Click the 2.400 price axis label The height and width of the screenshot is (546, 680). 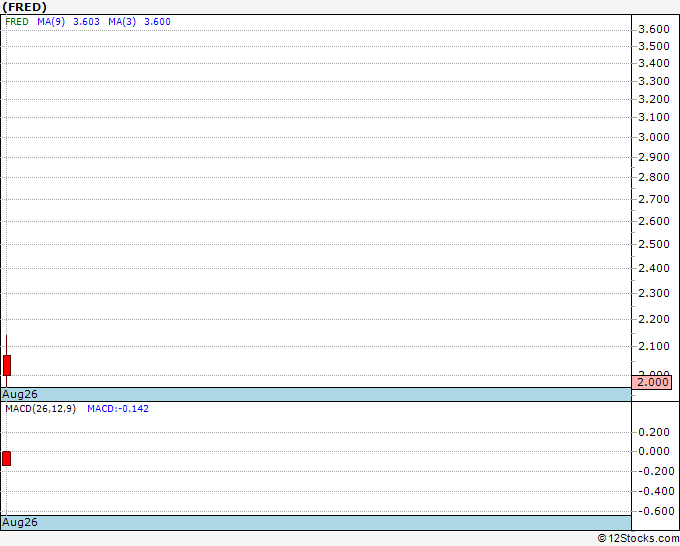click(x=654, y=268)
